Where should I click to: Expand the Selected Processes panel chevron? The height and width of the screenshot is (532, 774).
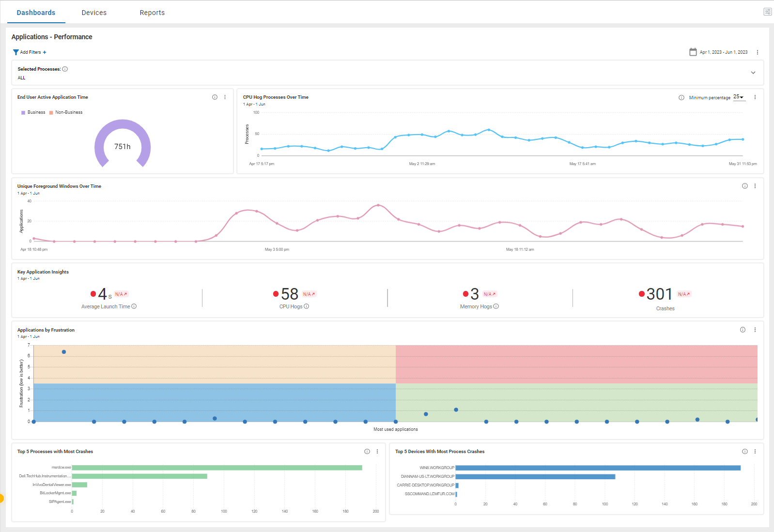click(753, 73)
